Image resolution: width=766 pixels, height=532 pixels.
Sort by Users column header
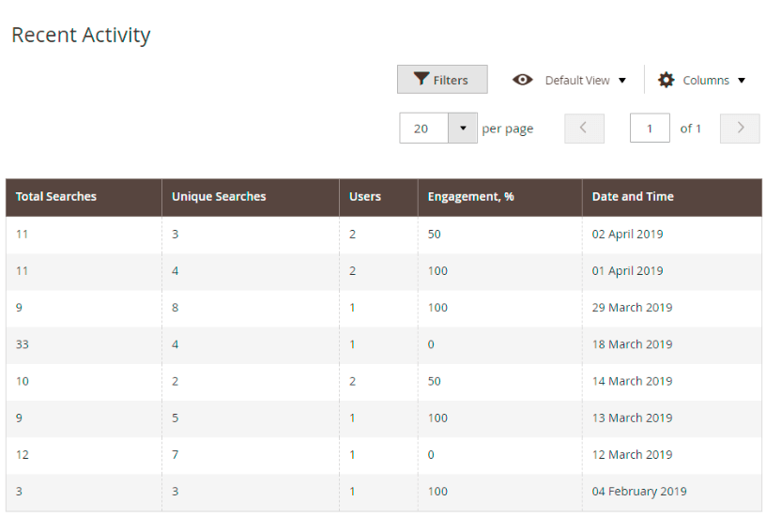click(365, 197)
